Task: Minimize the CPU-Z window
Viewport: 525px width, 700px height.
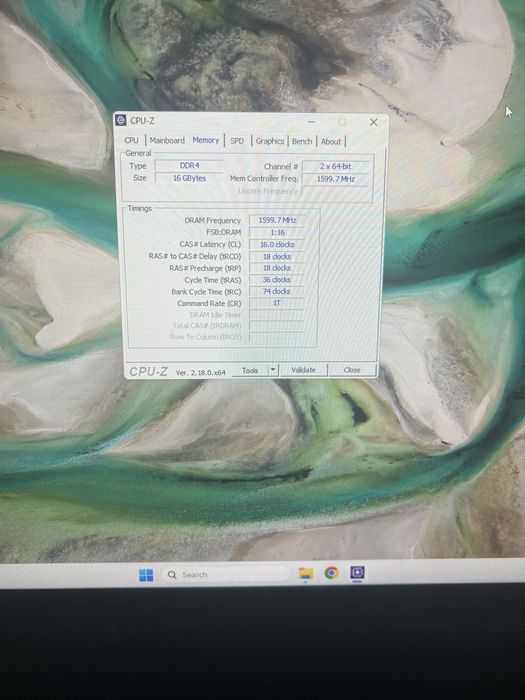Action: (312, 121)
